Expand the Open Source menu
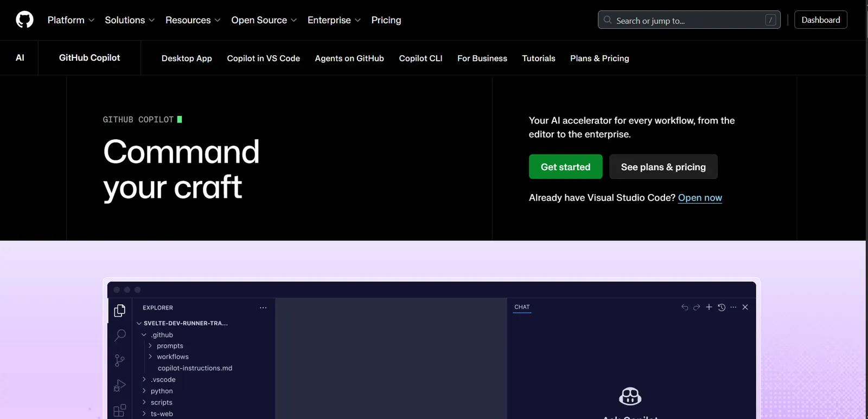 [x=264, y=20]
